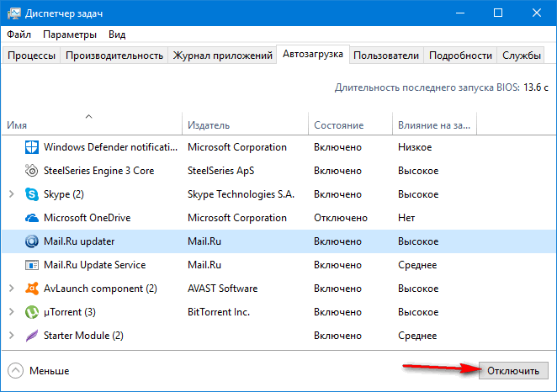Click the Skype logo icon
The width and height of the screenshot is (557, 392).
point(32,194)
